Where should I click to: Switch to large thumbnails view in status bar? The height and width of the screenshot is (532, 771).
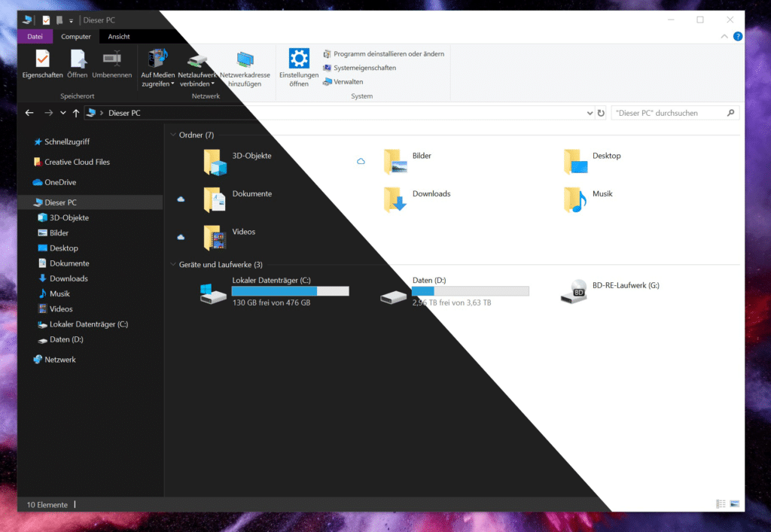pyautogui.click(x=735, y=503)
